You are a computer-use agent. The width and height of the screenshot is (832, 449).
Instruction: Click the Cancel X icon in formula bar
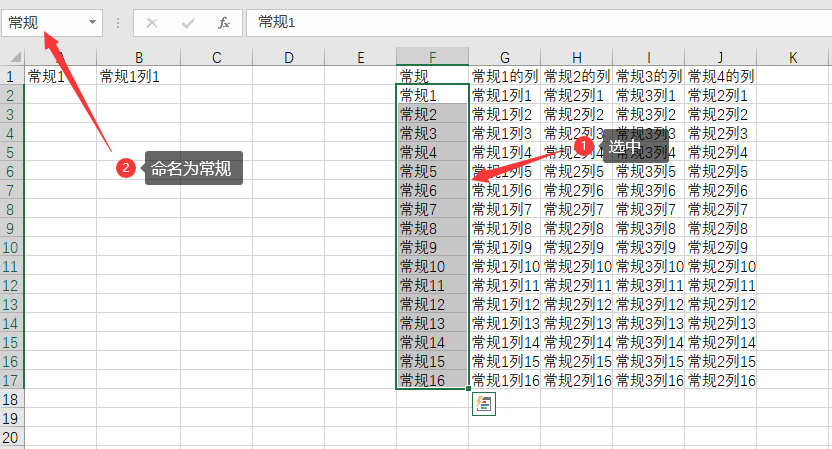[152, 22]
